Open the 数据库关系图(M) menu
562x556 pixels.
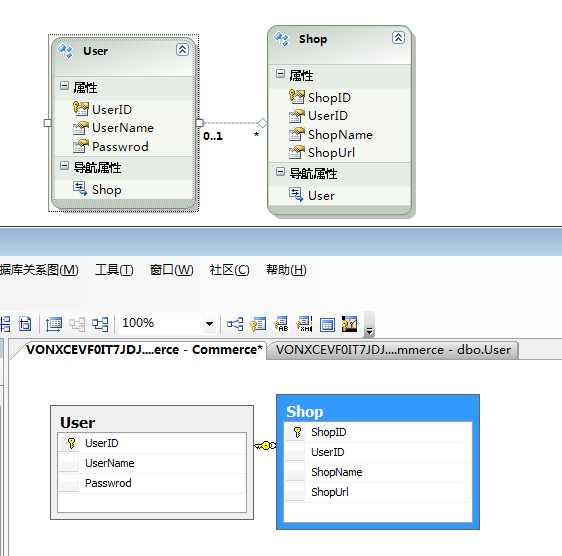(39, 270)
